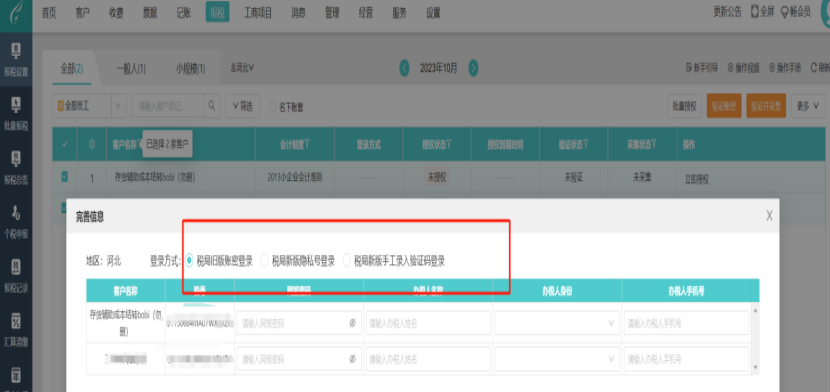Go to next month arrow
The width and height of the screenshot is (830, 392).
coord(473,68)
